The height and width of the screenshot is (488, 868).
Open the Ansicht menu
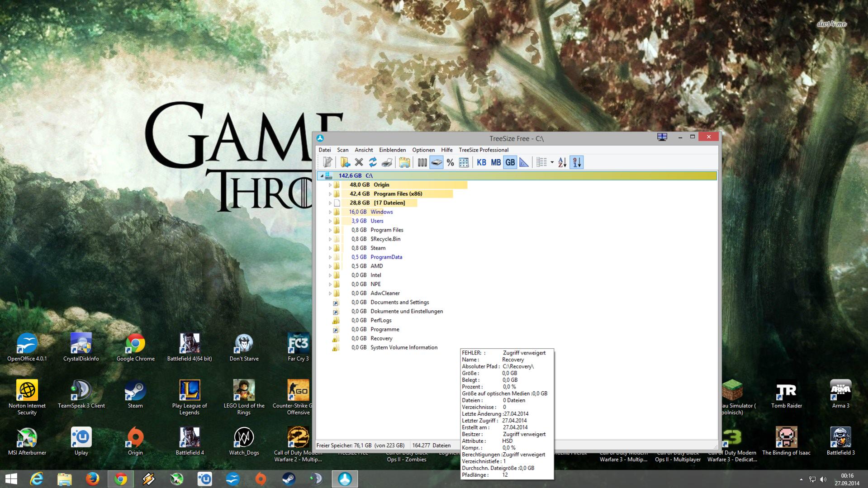click(364, 150)
